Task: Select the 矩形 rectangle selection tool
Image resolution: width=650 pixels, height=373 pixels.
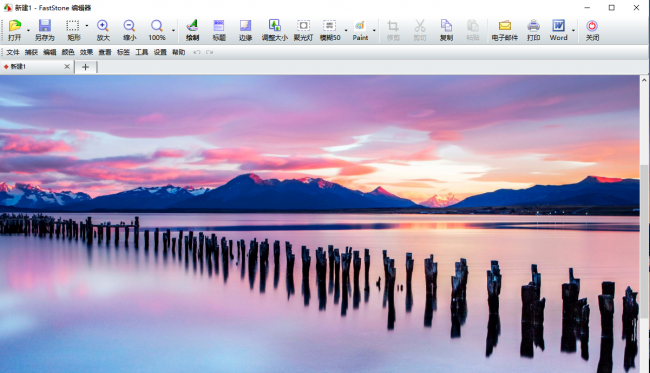Action: point(73,30)
